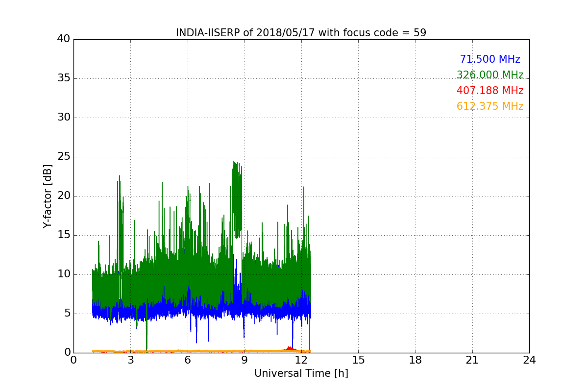Select the red 407.188 MHz legend label
Screen dimensions: 588x392
point(490,91)
